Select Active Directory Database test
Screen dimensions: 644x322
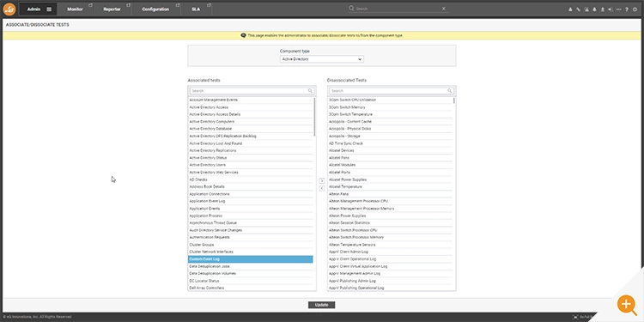[251, 129]
